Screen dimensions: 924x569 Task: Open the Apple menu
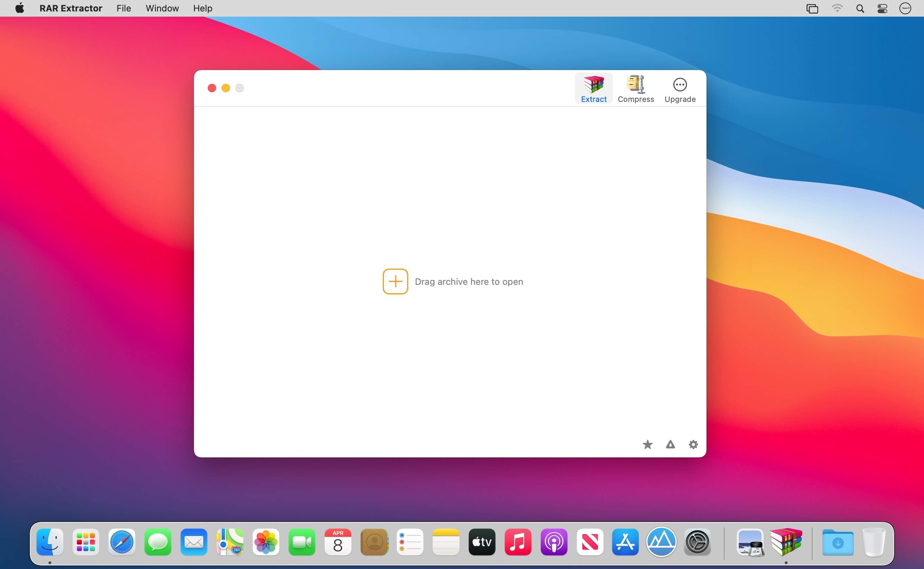(19, 8)
